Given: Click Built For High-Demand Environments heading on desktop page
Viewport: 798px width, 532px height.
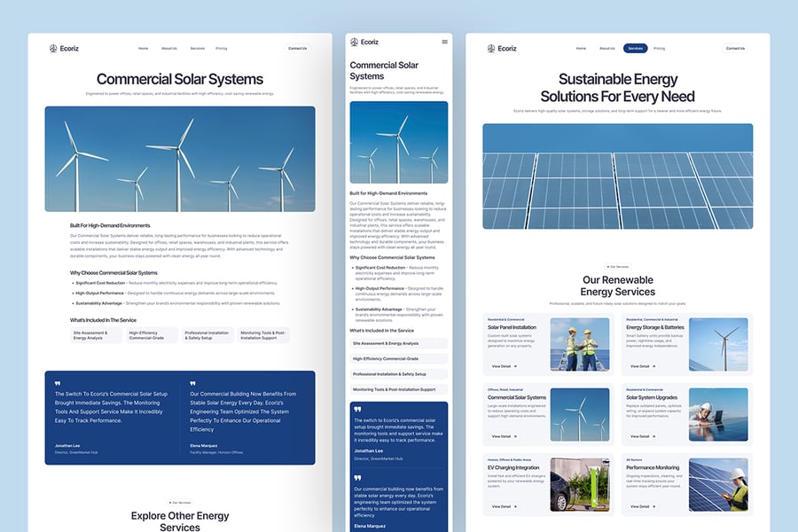Looking at the screenshot, I should [x=110, y=225].
